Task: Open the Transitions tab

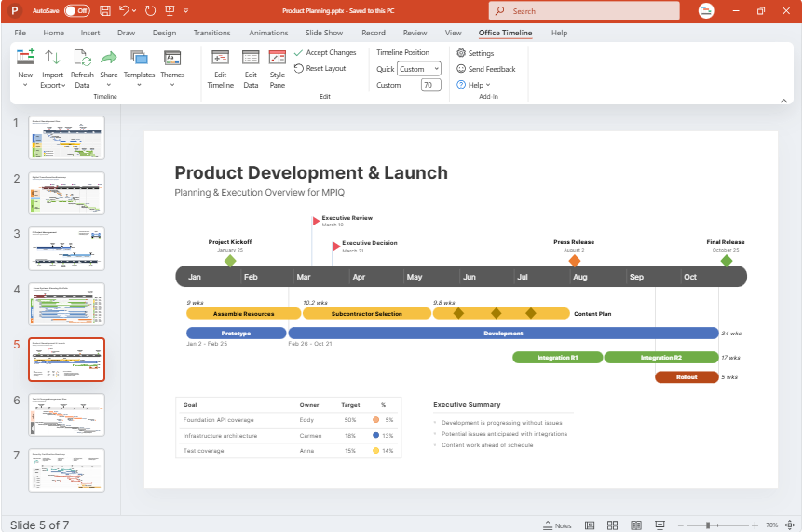Action: [211, 33]
